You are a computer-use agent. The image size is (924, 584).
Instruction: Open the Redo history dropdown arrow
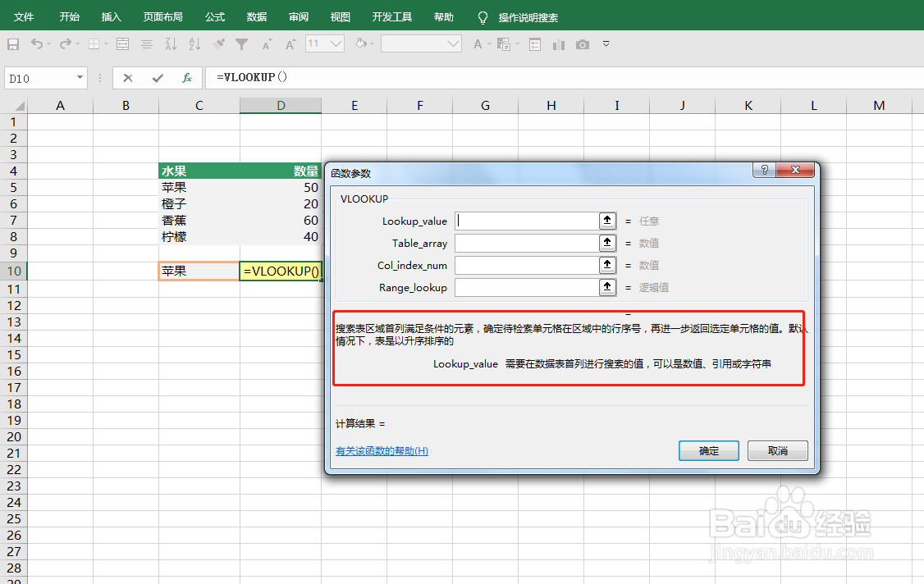[x=78, y=44]
